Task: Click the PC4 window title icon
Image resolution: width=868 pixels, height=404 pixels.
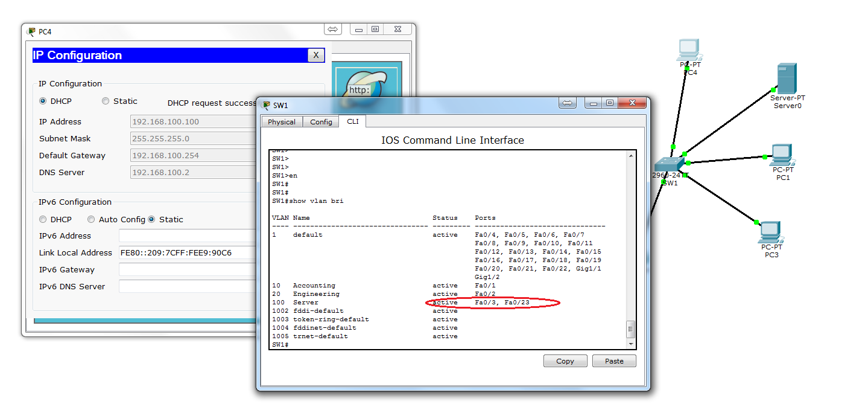Action: (32, 31)
